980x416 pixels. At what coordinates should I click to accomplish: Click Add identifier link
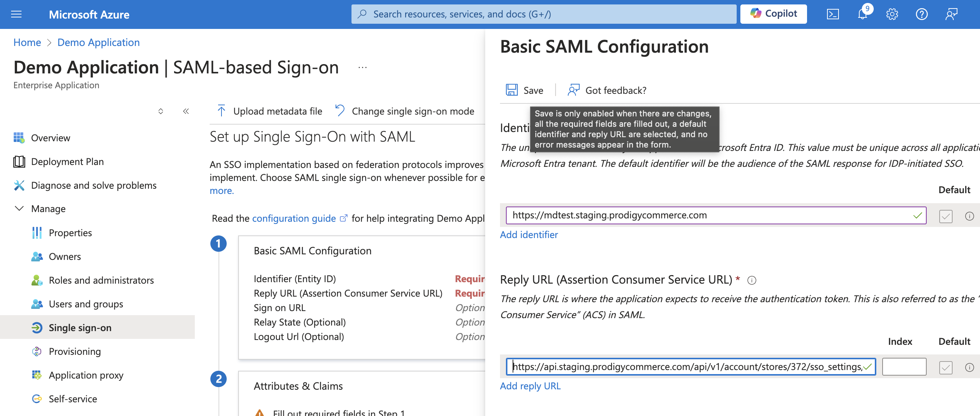(529, 234)
